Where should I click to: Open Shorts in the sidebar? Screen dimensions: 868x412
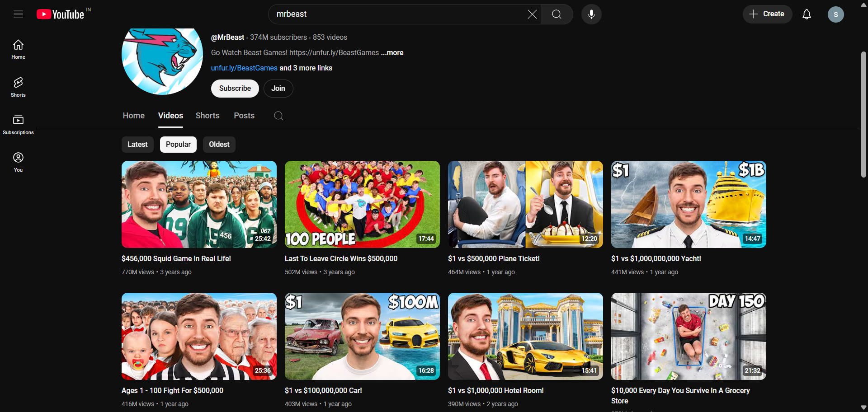coord(18,87)
